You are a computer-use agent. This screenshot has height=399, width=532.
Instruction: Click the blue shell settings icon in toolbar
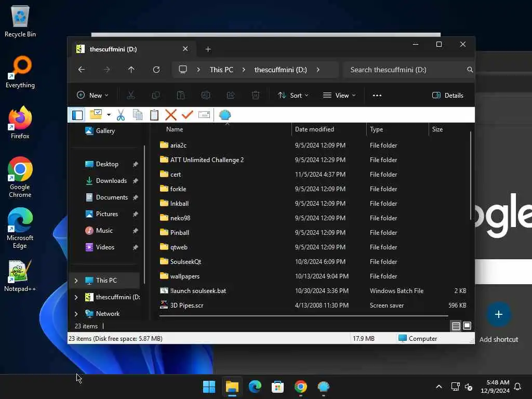[x=225, y=115]
